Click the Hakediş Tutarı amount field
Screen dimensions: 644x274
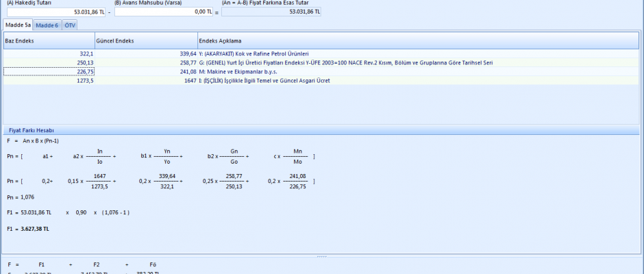pos(56,12)
